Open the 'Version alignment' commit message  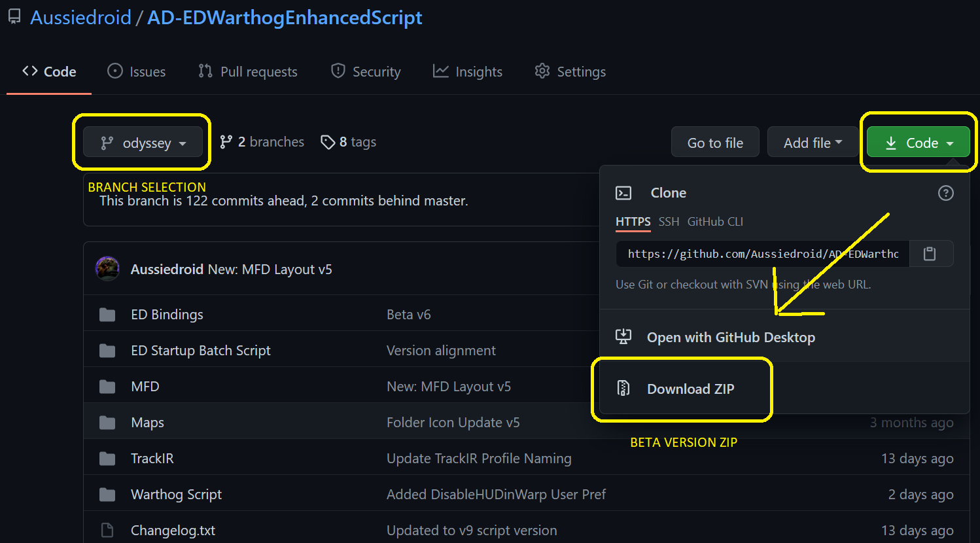pos(441,351)
